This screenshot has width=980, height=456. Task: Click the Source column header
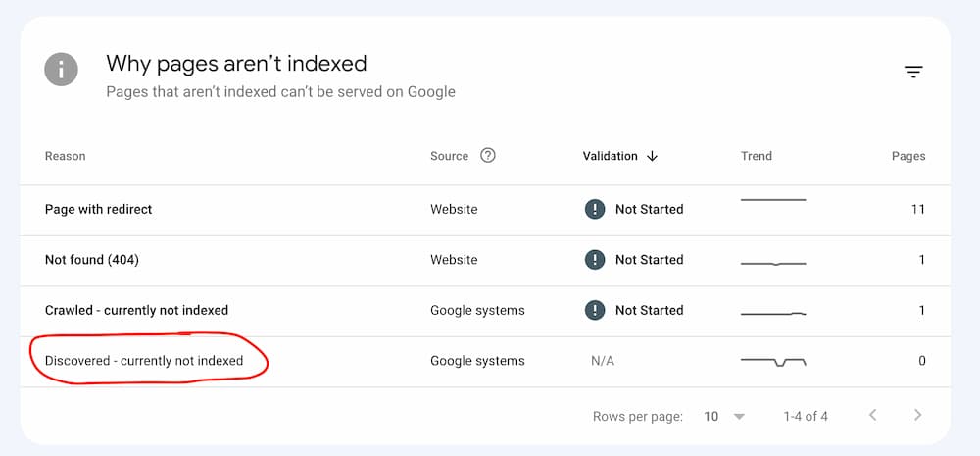click(x=449, y=156)
